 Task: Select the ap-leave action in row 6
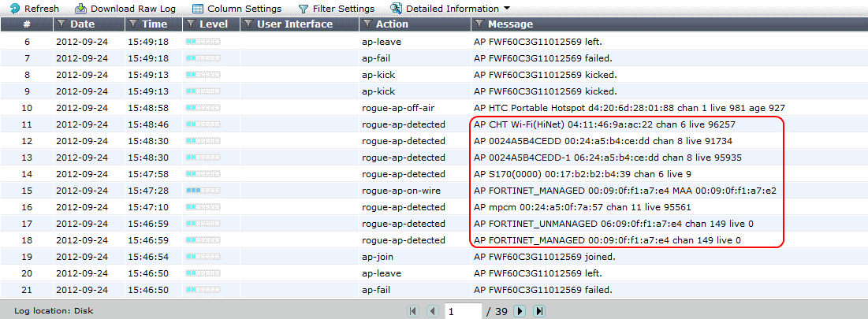382,42
